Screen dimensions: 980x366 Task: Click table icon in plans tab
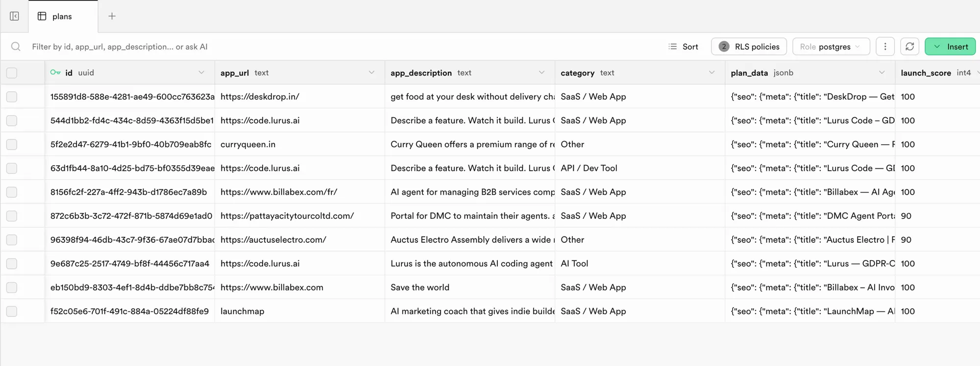[42, 16]
